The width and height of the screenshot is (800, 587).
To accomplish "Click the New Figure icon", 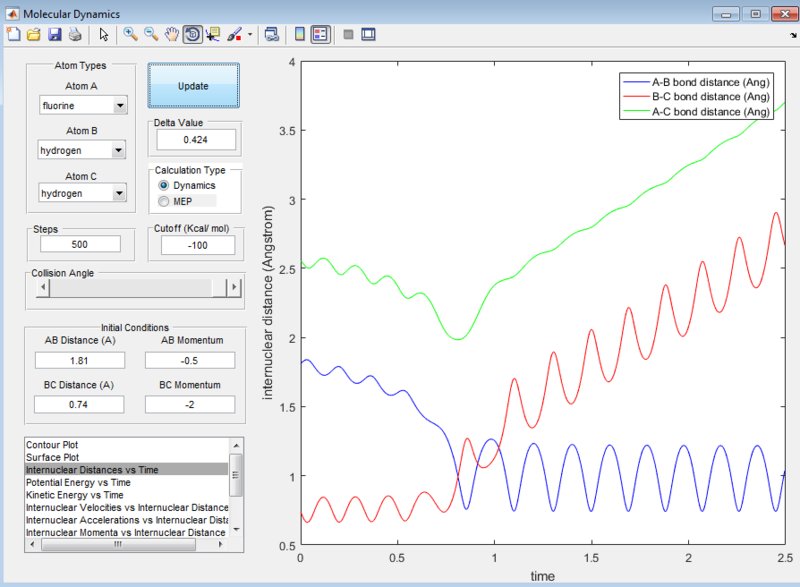I will pyautogui.click(x=14, y=34).
